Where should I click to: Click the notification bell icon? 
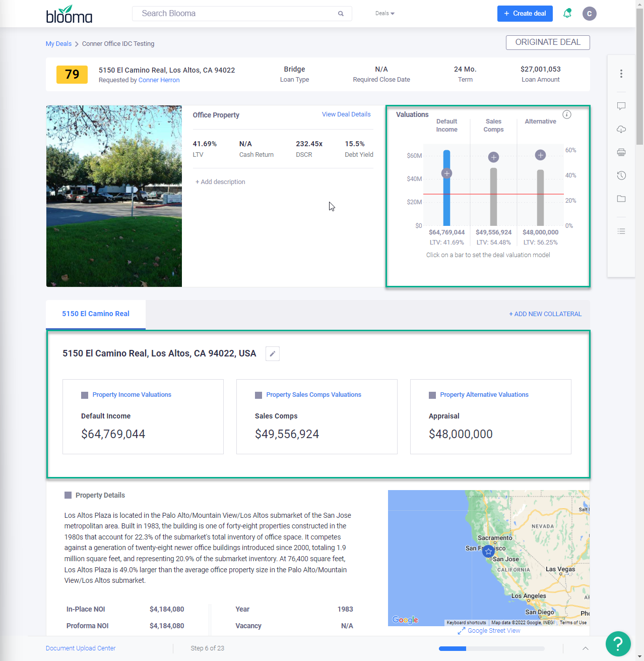(567, 14)
